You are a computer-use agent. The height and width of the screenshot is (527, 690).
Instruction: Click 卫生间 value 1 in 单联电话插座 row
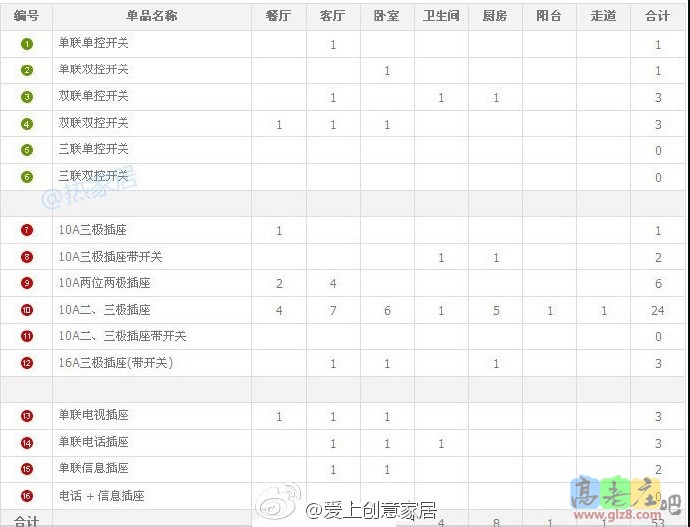tap(441, 444)
